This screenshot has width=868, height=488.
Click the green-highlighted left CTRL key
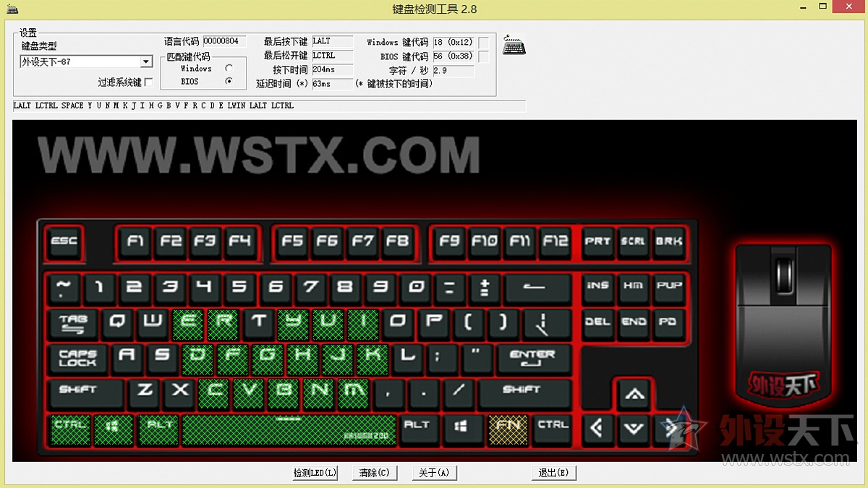[x=71, y=429]
